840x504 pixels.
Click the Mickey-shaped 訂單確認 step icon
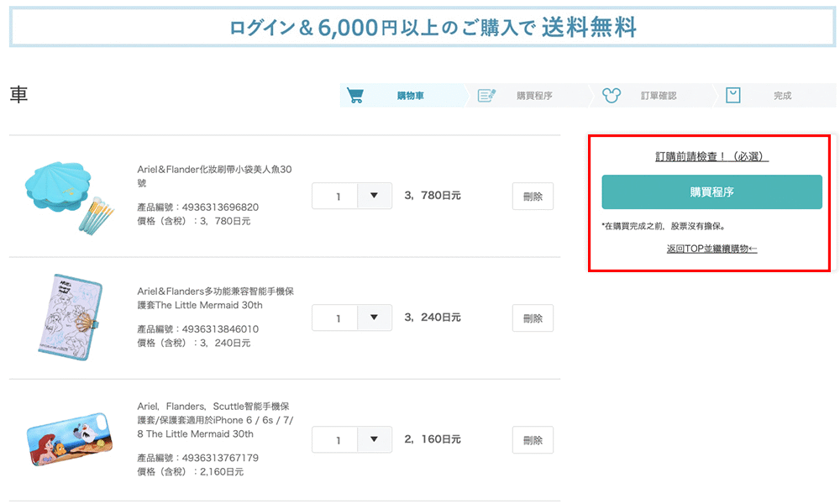pyautogui.click(x=612, y=95)
